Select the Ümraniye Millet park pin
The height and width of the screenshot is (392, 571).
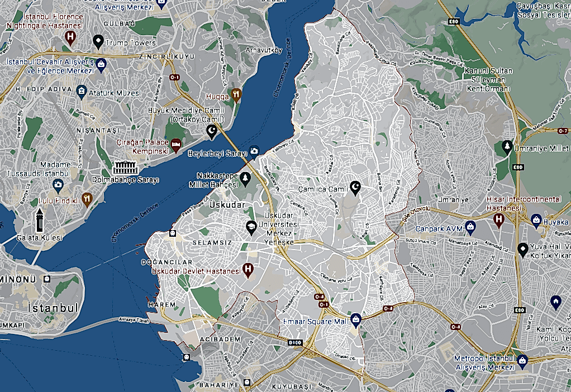(x=507, y=147)
